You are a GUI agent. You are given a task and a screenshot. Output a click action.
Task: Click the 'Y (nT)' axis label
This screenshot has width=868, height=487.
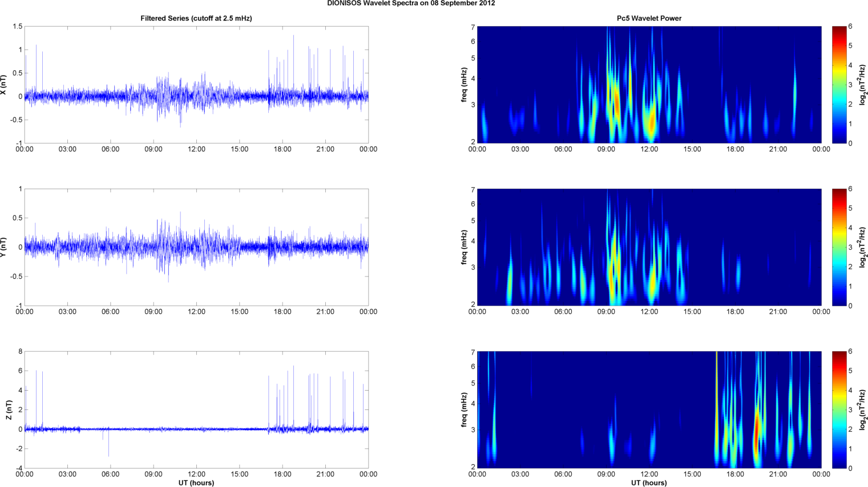tap(4, 247)
